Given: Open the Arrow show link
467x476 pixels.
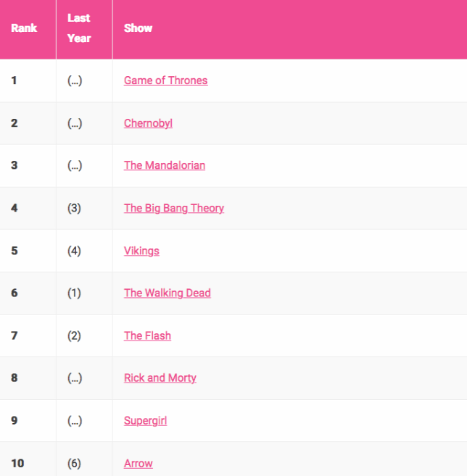Looking at the screenshot, I should 139,464.
